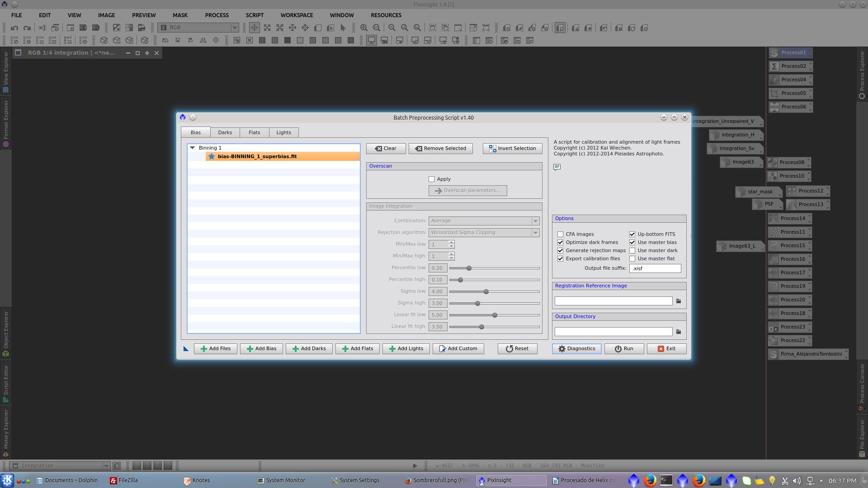
Task: Click the volume speaker tray icon
Action: [797, 481]
